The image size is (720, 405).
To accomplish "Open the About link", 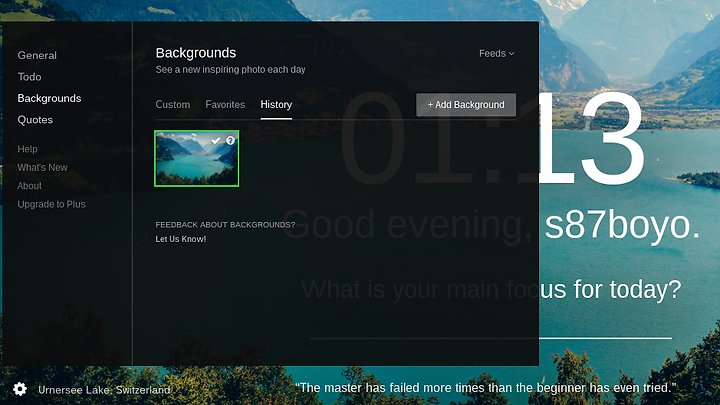I will click(x=29, y=186).
